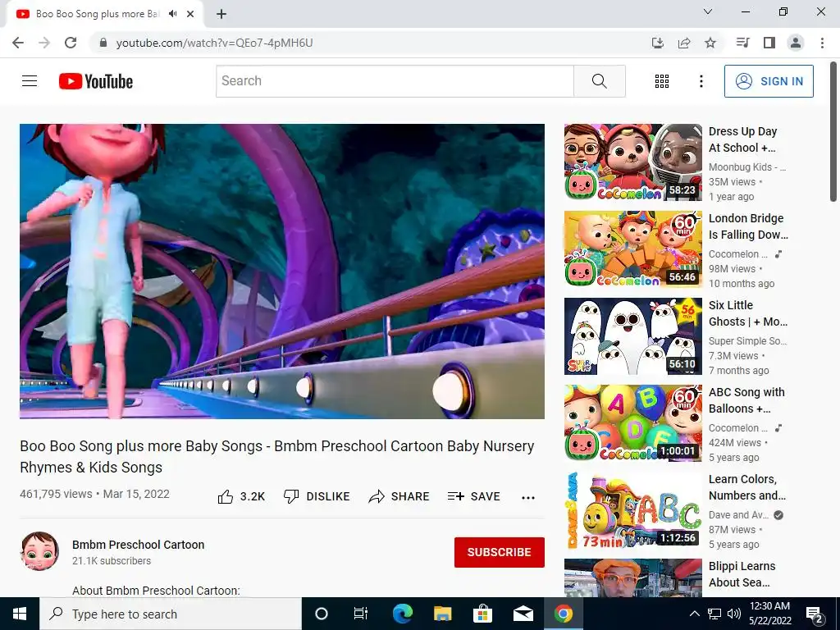Open Bmbm Preschool Cartoon channel name link

click(x=138, y=545)
